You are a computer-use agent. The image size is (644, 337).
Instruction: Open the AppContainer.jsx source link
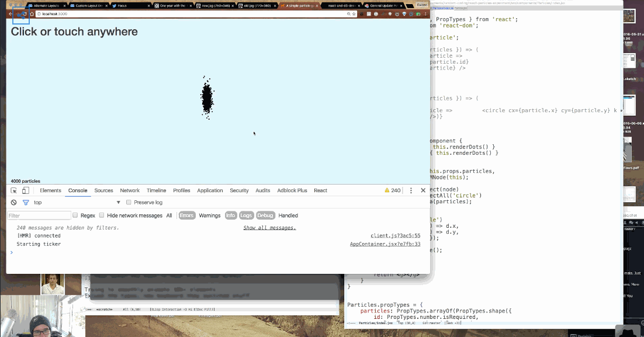[385, 244]
